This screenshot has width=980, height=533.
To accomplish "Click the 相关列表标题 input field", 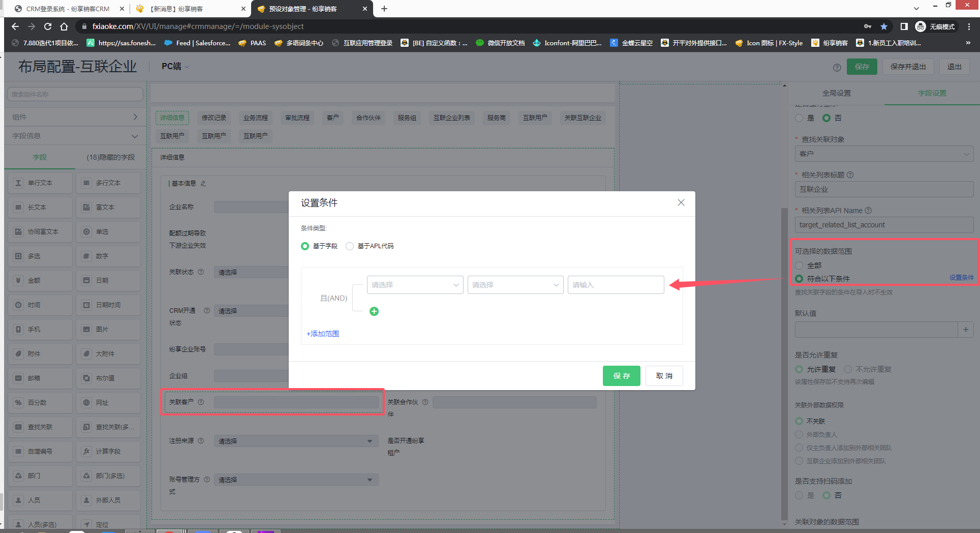I will (x=884, y=189).
